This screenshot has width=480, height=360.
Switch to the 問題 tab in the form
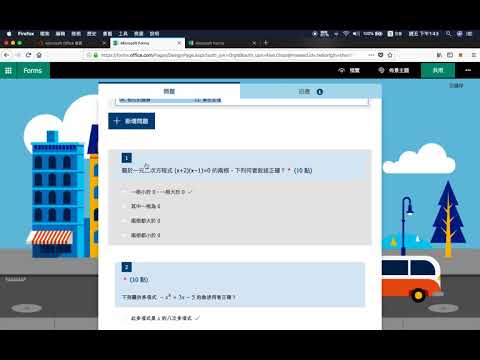tap(169, 91)
